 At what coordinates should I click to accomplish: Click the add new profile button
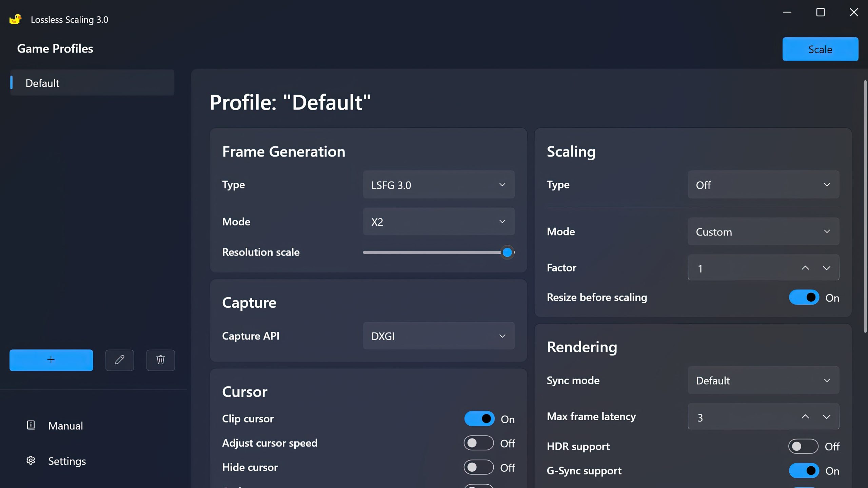coord(51,360)
